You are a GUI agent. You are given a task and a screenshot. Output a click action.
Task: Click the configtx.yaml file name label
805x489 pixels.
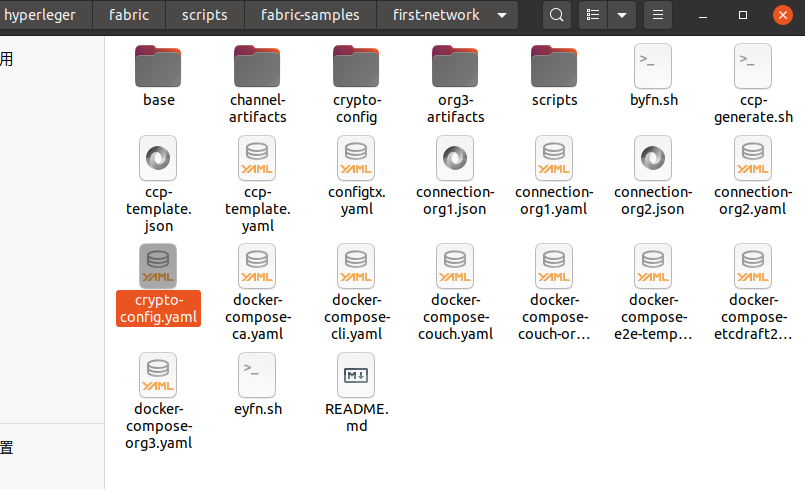356,200
